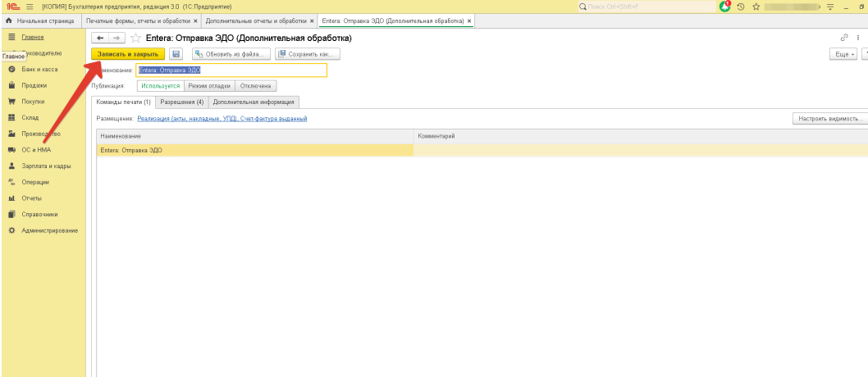
Task: Open Продажи section
Action: pyautogui.click(x=34, y=86)
